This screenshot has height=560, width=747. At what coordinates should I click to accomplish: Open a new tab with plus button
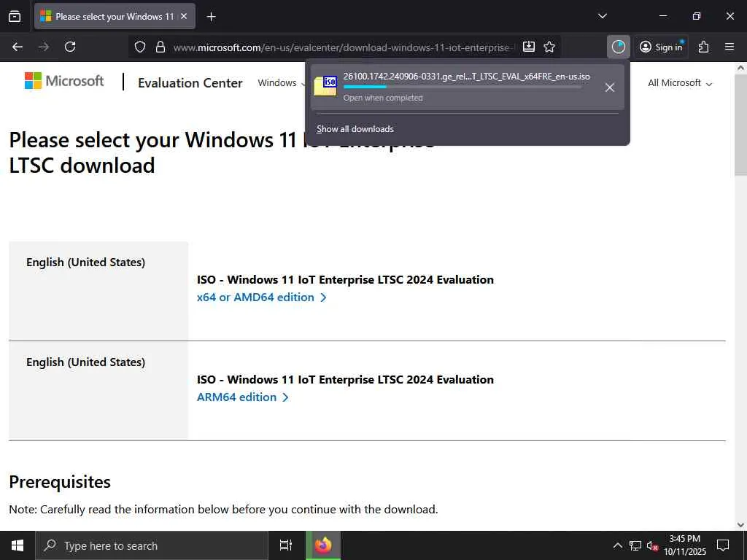coord(211,17)
